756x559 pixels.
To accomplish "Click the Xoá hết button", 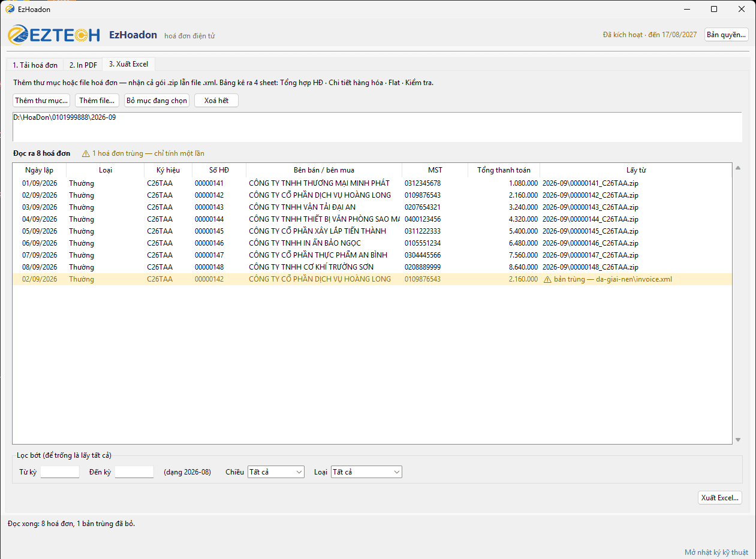I will tap(216, 101).
